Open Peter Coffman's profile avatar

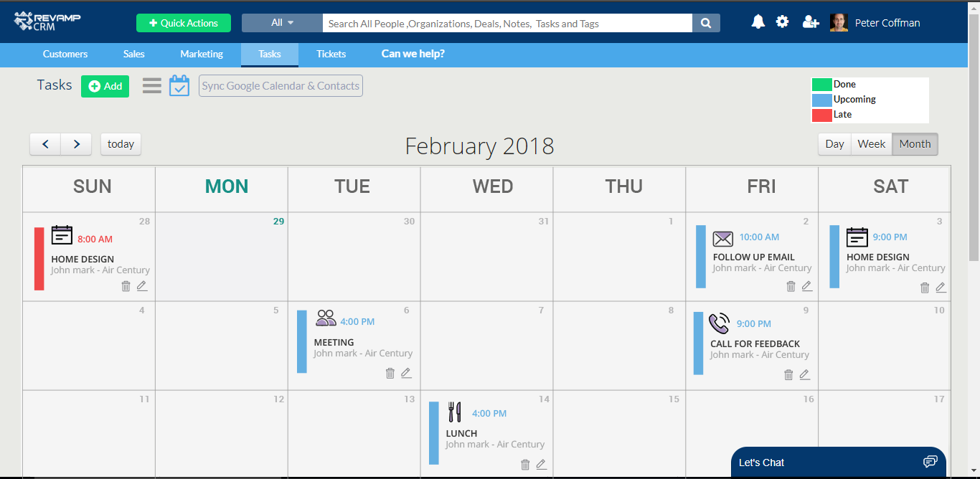[x=839, y=22]
